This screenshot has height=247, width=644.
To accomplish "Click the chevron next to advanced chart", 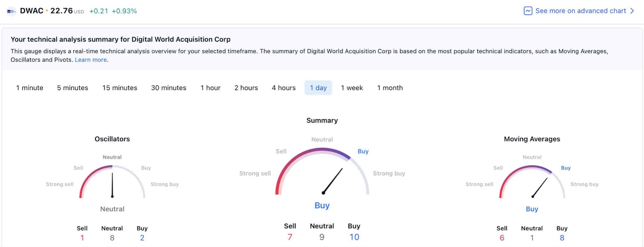I will click(632, 11).
